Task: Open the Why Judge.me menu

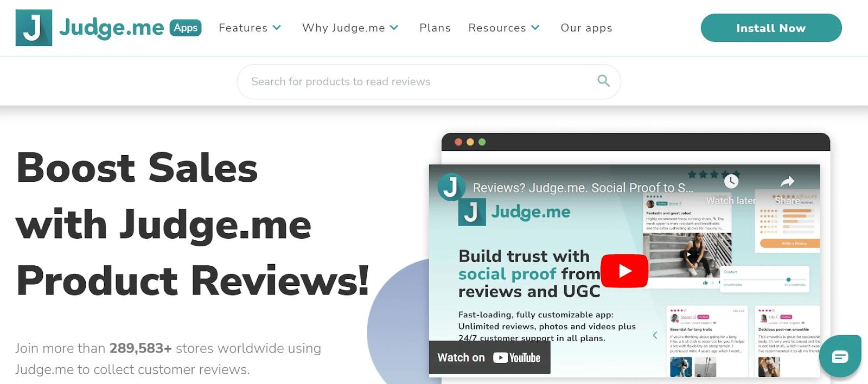Action: click(343, 28)
